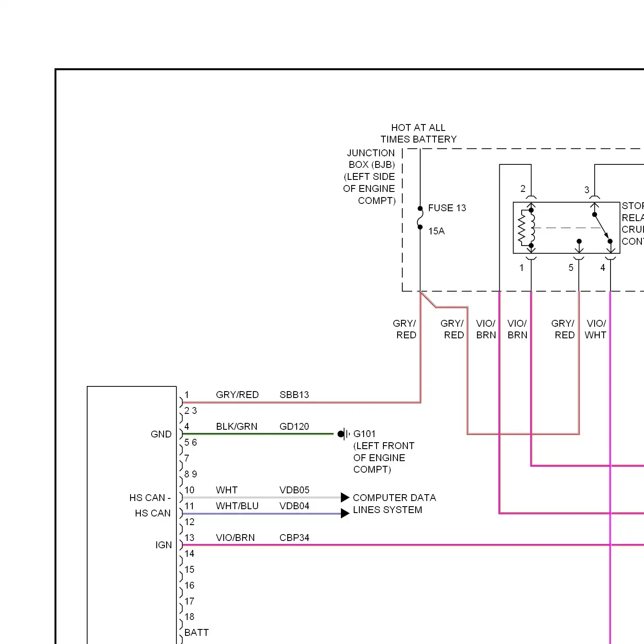Click the FUSE 13 label
This screenshot has height=644, width=644.
(x=447, y=208)
